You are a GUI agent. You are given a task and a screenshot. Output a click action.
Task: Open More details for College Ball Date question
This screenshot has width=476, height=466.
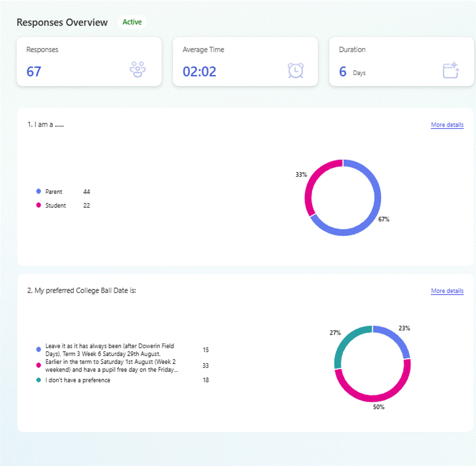tap(447, 291)
